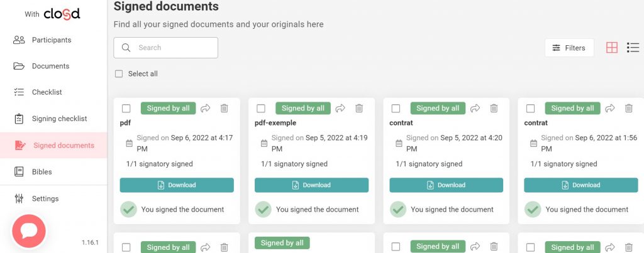Click the calendar icon on pdf card
This screenshot has height=253, width=644.
pos(129,143)
